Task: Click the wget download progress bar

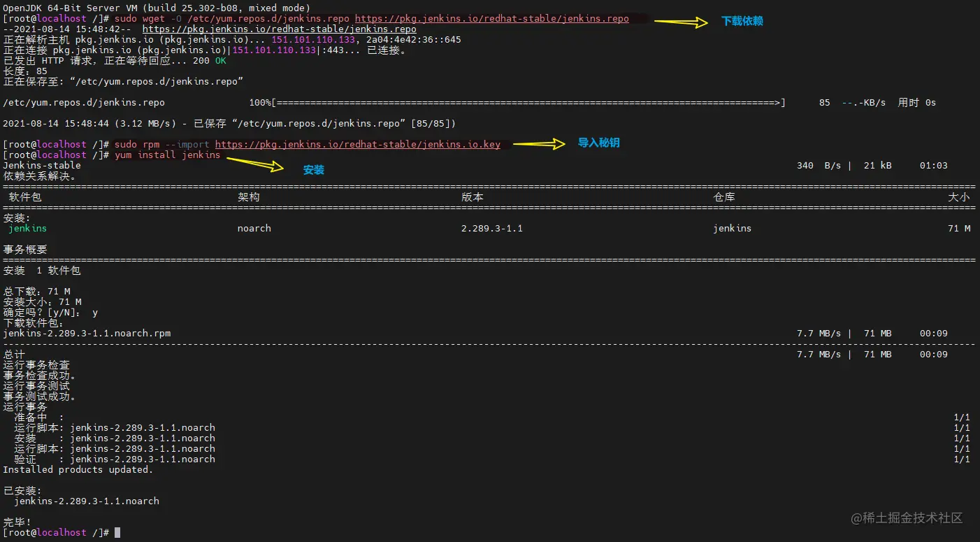Action: tap(528, 103)
